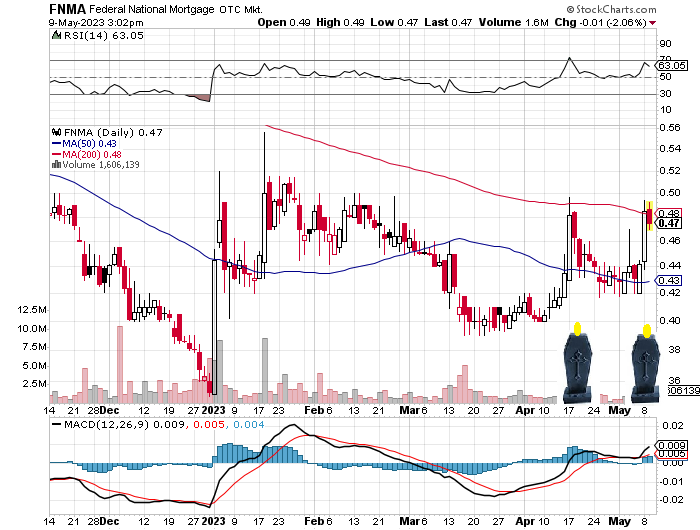Click the candlestick icon beside FNMA (Daily)
Viewport: 700px width, 530px height.
[x=56, y=132]
